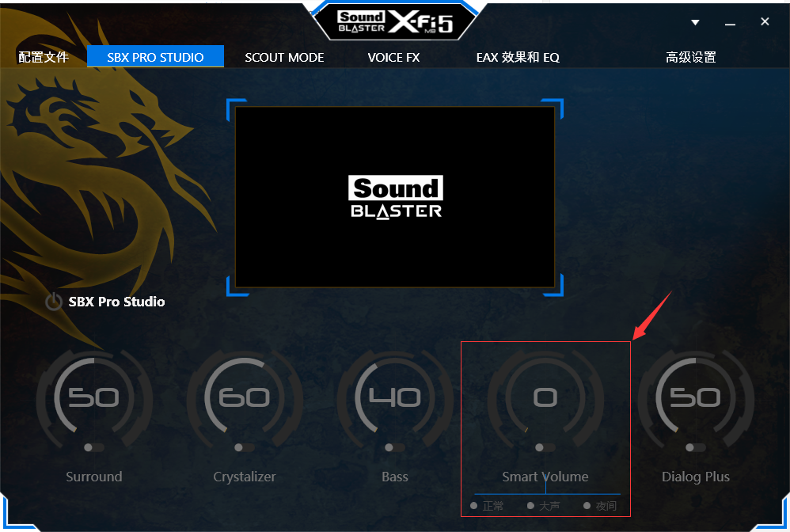Click the Smart Volume dial showing 0
Viewport: 790px width, 532px height.
pyautogui.click(x=545, y=397)
